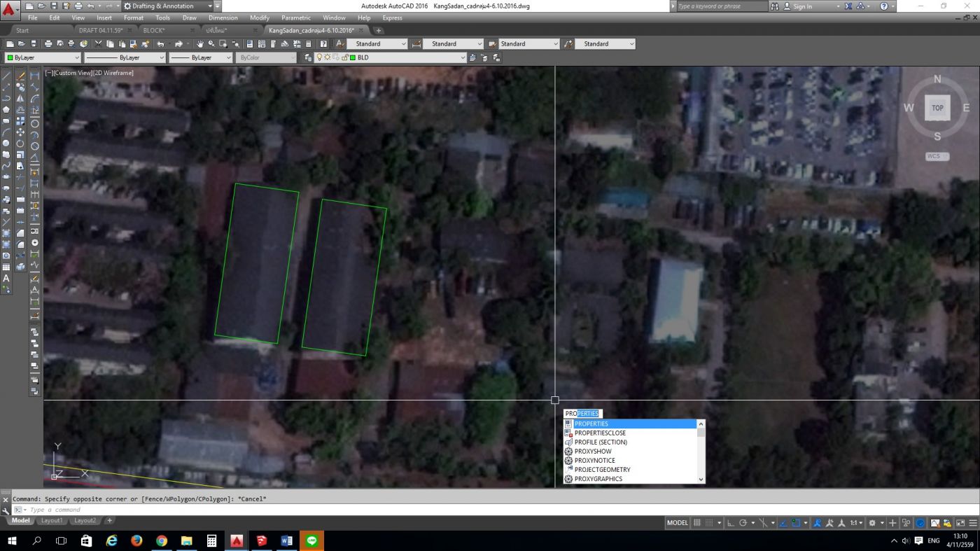This screenshot has width=980, height=551.
Task: Open the Layer Properties Manager icon
Action: coord(309,57)
